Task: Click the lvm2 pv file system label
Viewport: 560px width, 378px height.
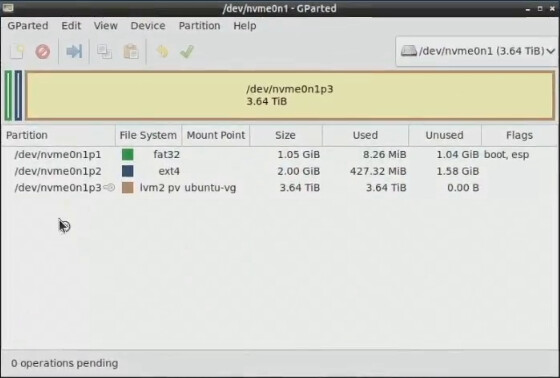Action: tap(160, 188)
